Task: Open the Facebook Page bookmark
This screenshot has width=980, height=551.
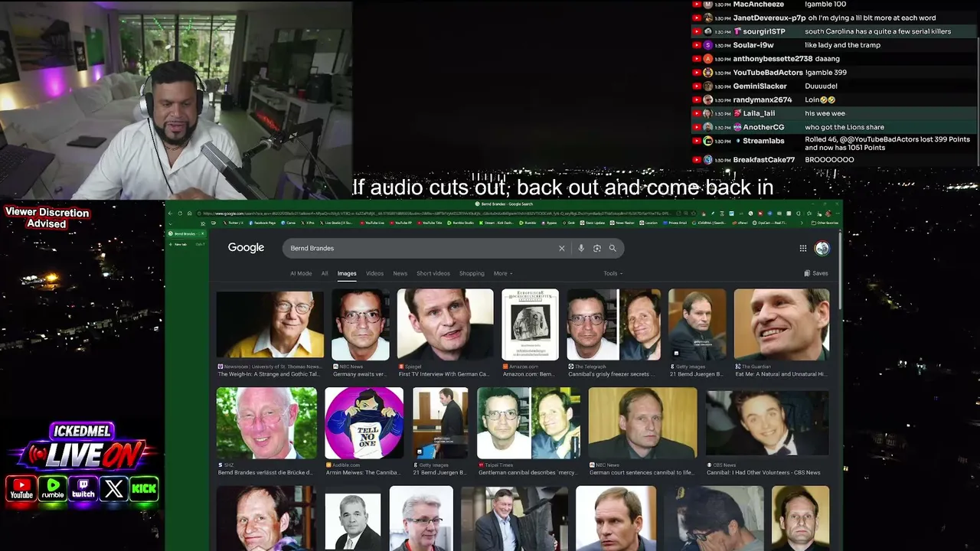Action: click(262, 223)
